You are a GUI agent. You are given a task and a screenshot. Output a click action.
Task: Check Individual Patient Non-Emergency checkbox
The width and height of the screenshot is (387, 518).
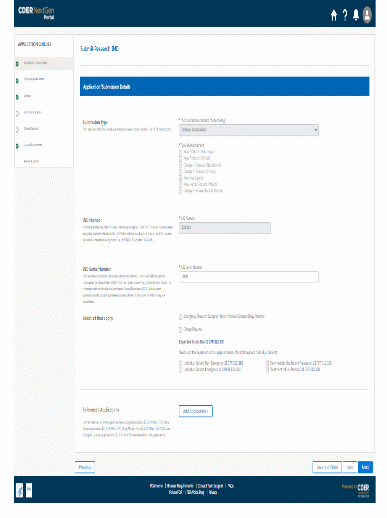(180, 363)
